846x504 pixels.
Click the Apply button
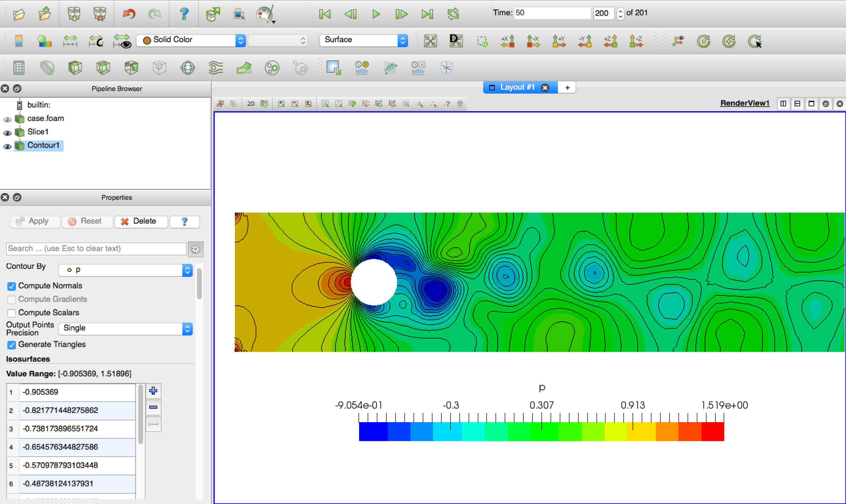click(x=34, y=221)
